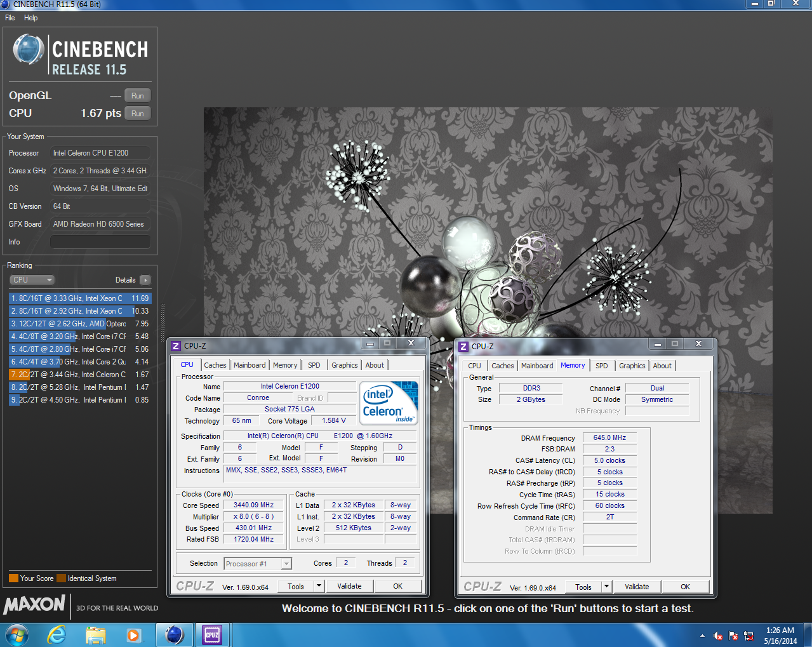The image size is (812, 647).
Task: Select ranking entry 4C/8T @ 3.20 GHz Core i7
Action: (80, 337)
